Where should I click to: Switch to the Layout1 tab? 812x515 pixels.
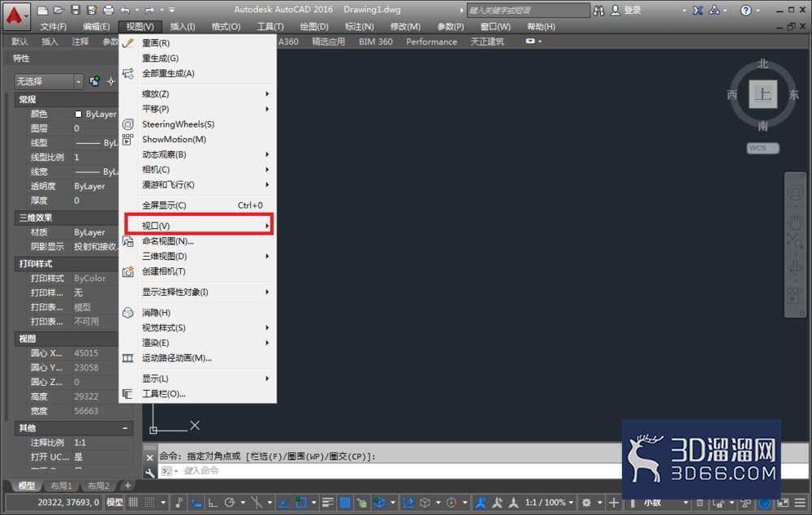coord(61,486)
